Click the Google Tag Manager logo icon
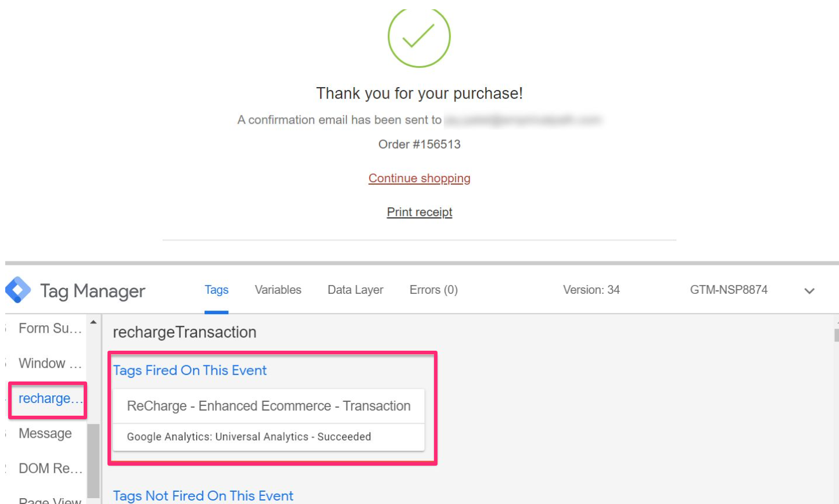 (18, 290)
